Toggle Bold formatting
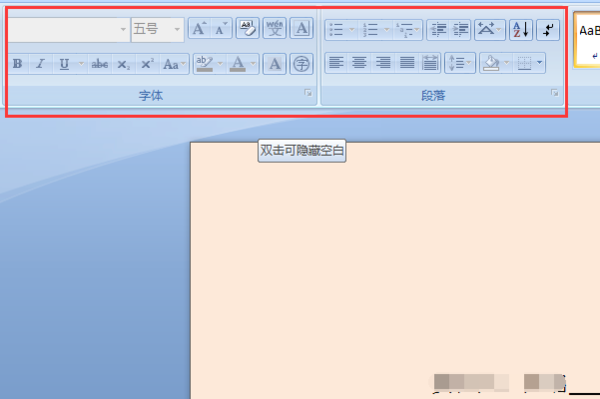Screen dimensions: 600x399 coord(17,64)
